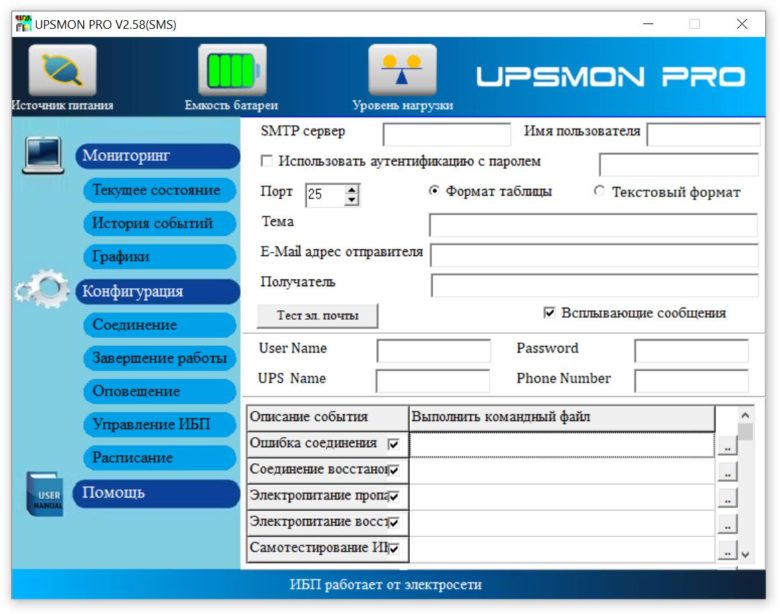Image resolution: width=780 pixels, height=614 pixels.
Task: Decrease port number with down arrow
Action: coord(352,200)
